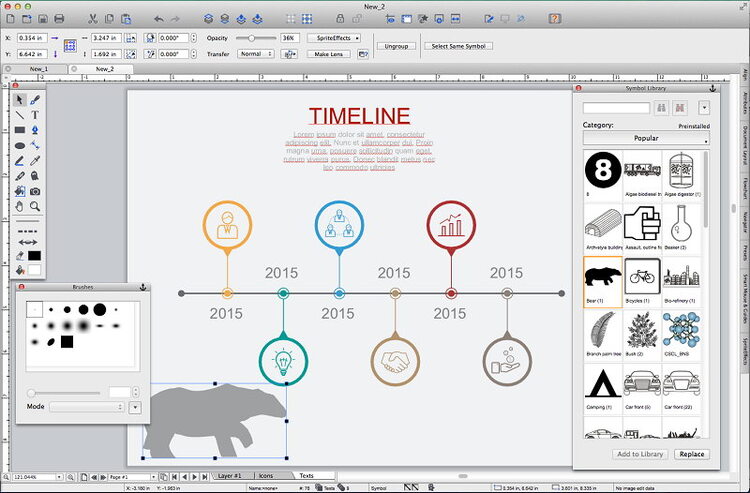Switch to the Icons layer tab

click(x=265, y=475)
